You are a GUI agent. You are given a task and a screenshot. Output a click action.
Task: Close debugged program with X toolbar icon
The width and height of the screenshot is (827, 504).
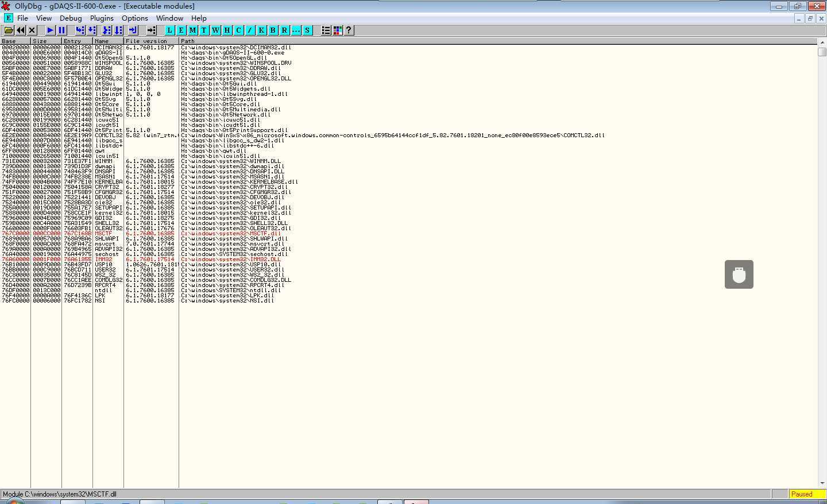(x=32, y=30)
